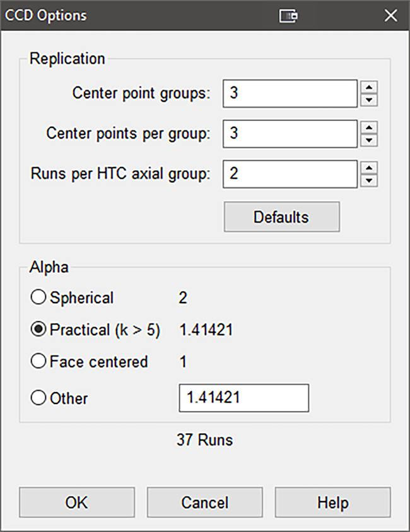Open Help for CCD Options
Image resolution: width=410 pixels, height=532 pixels.
click(332, 502)
